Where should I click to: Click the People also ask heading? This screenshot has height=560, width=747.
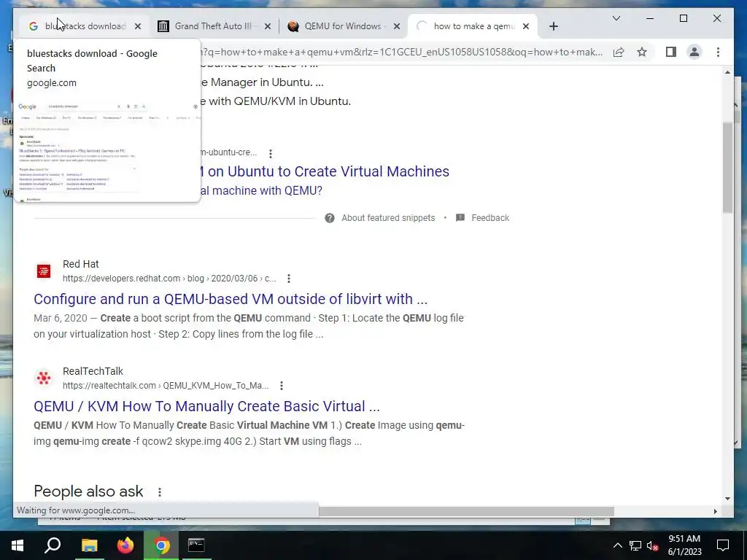tap(88, 491)
